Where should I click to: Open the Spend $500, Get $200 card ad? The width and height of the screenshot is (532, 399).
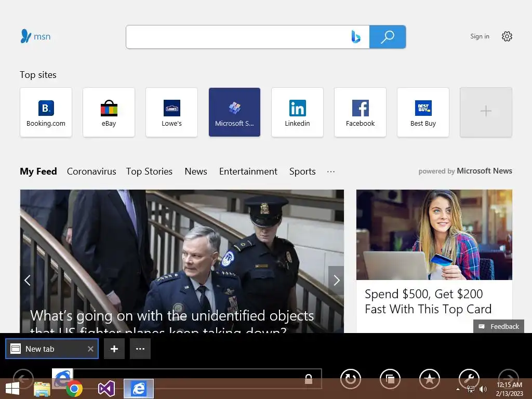click(428, 301)
